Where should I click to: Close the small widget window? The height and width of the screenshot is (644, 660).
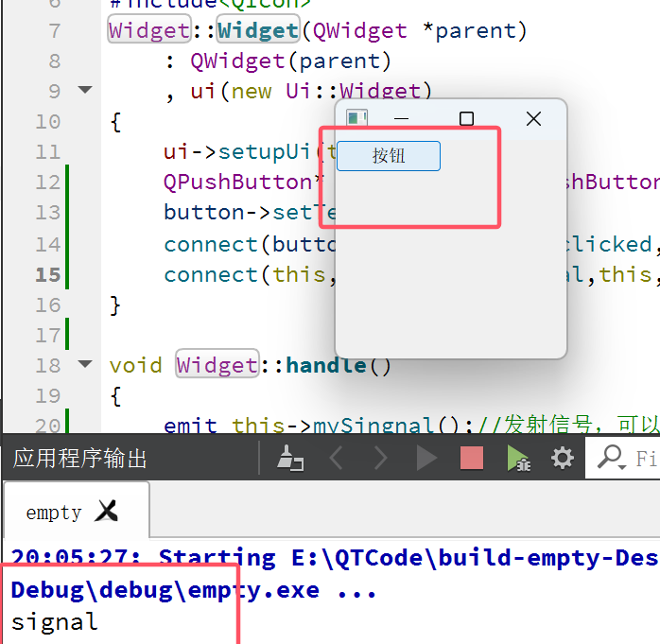(533, 119)
